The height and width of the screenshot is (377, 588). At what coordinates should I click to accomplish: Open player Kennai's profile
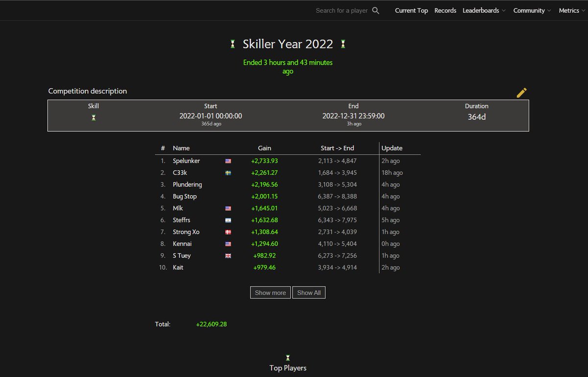(x=182, y=244)
